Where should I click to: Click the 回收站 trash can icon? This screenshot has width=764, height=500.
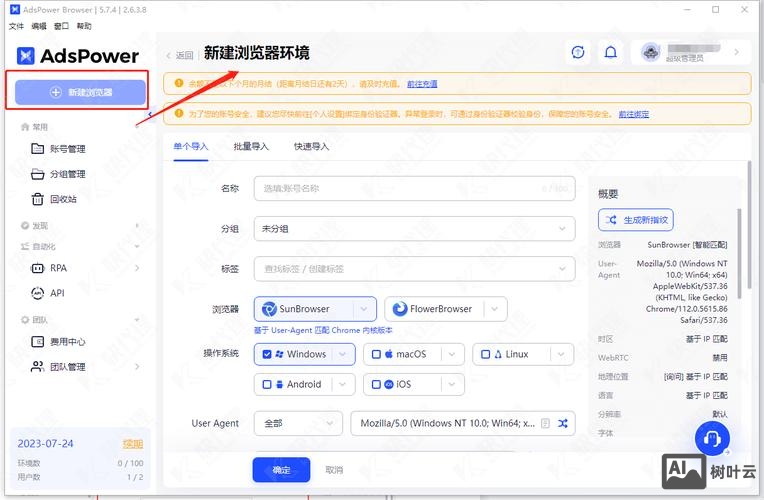(x=38, y=199)
